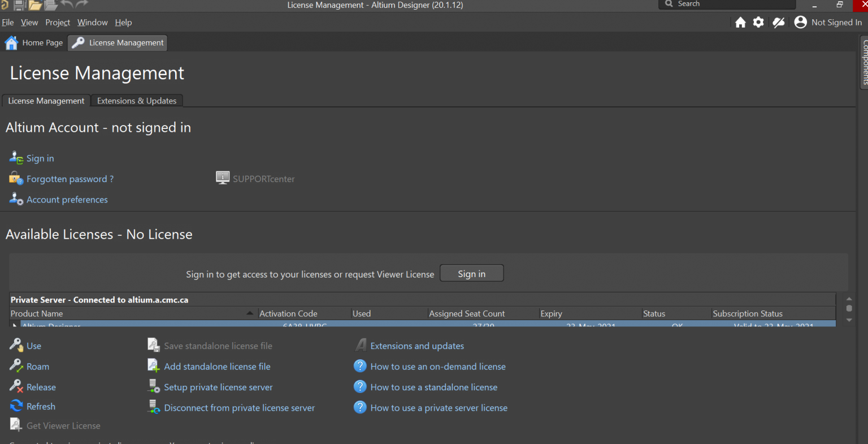Open the Window menu

click(93, 23)
